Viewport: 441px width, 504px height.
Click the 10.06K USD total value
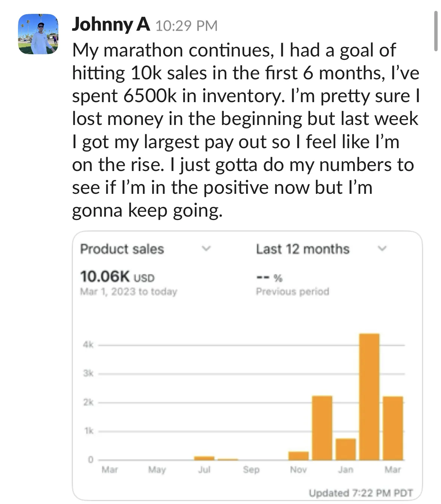(117, 277)
